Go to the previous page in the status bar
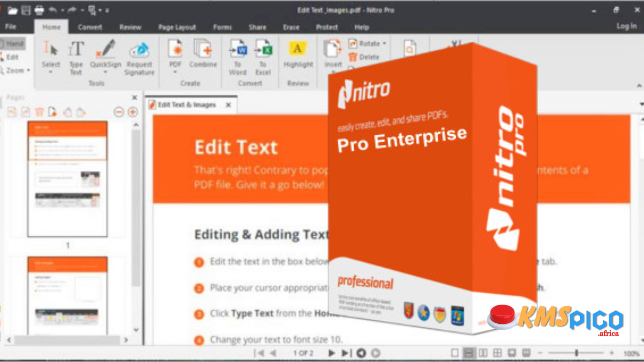 (x=273, y=353)
